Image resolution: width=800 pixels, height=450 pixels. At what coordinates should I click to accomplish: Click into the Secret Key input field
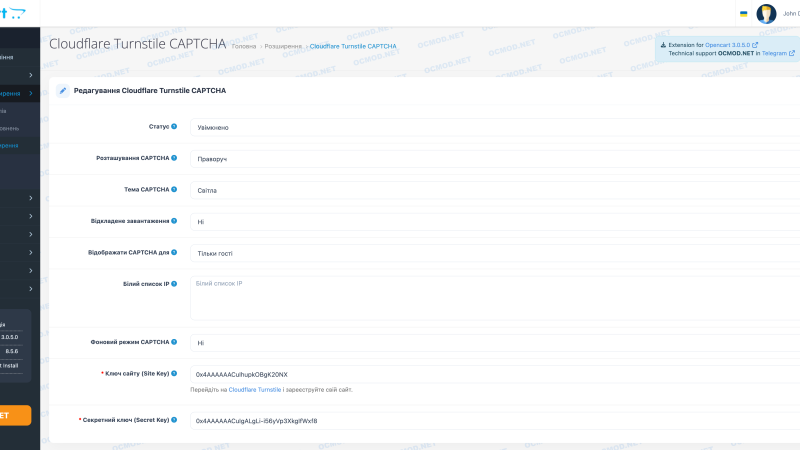pos(495,421)
